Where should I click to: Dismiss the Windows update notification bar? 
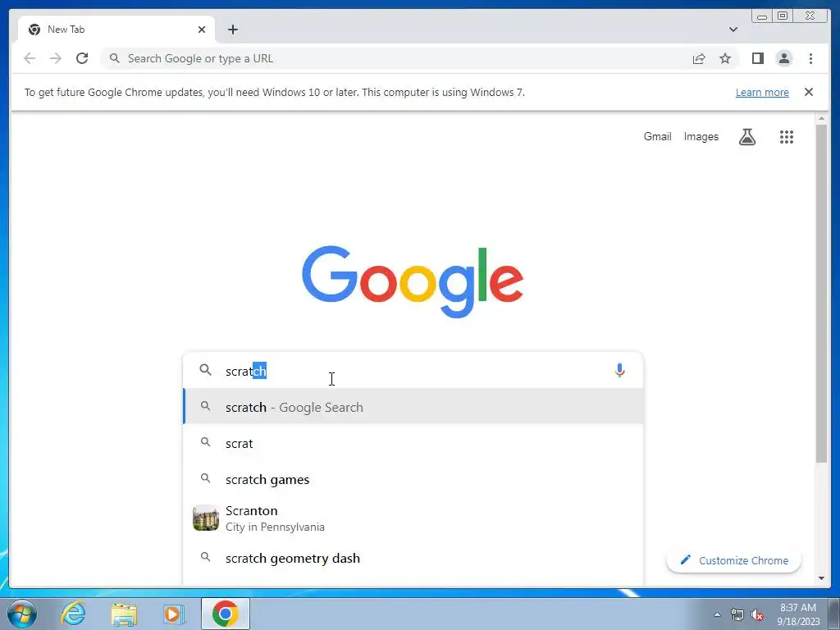coord(808,92)
